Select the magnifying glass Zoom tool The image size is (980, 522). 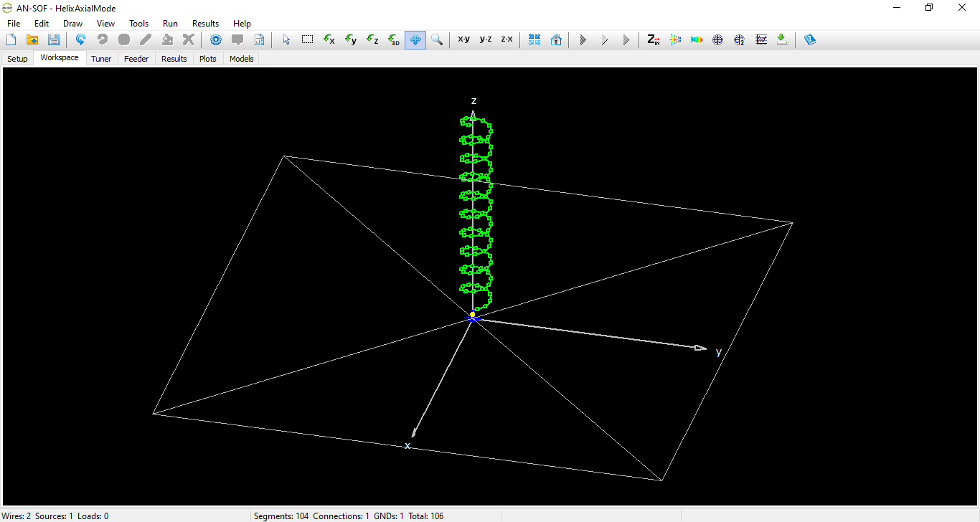pos(436,39)
